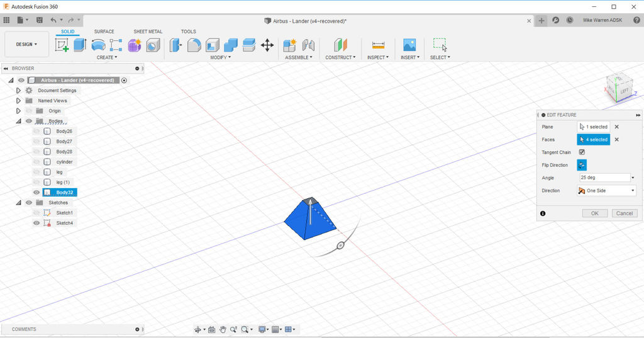
Task: Toggle the Flip Direction button
Action: tap(582, 165)
